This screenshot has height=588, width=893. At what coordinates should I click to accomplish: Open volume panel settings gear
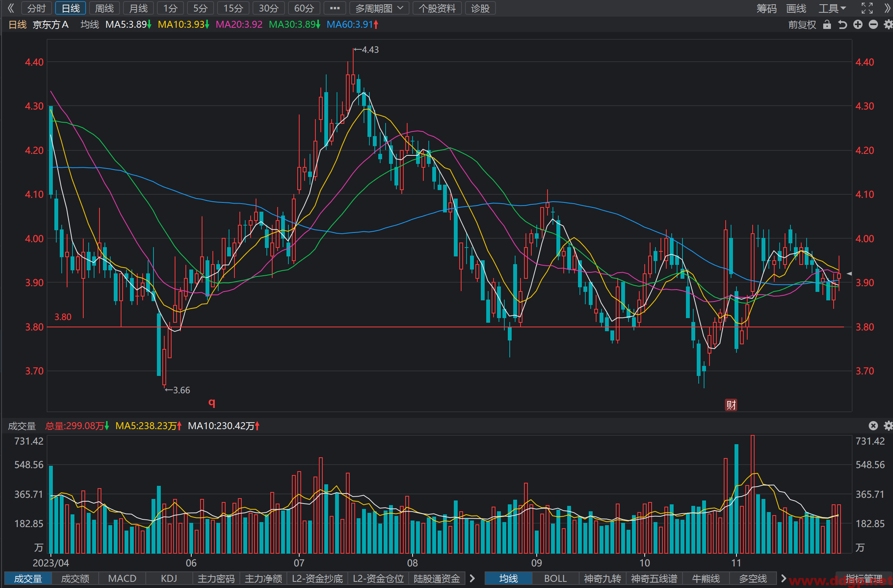click(888, 426)
